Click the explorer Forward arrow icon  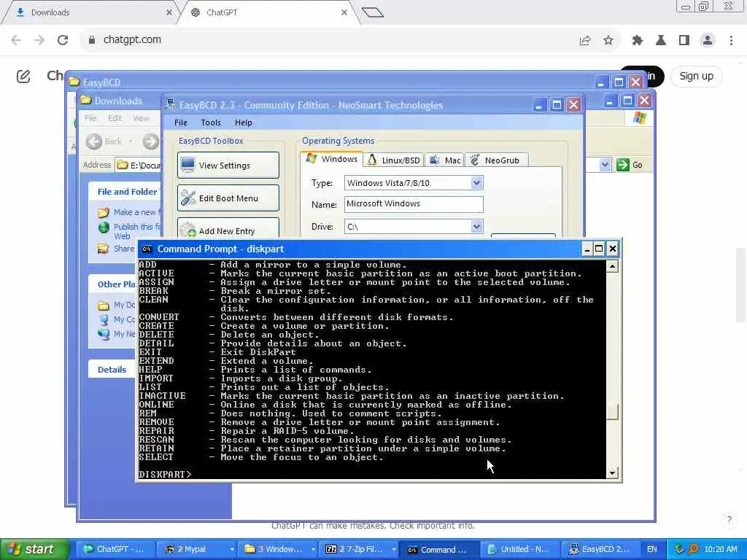click(x=150, y=141)
